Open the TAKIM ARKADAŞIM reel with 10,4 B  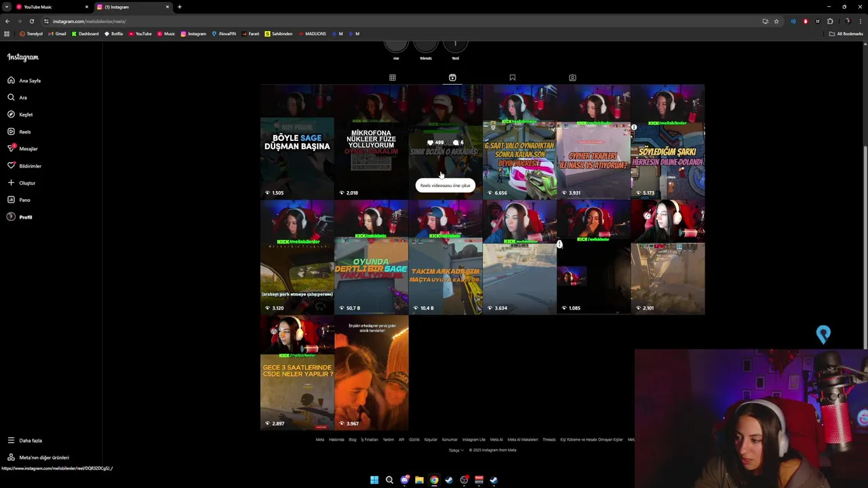point(446,258)
